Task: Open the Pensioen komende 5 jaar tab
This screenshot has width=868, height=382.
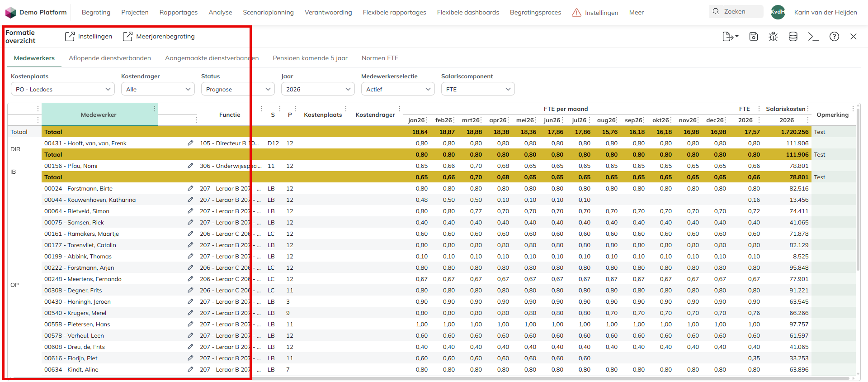Action: (310, 58)
